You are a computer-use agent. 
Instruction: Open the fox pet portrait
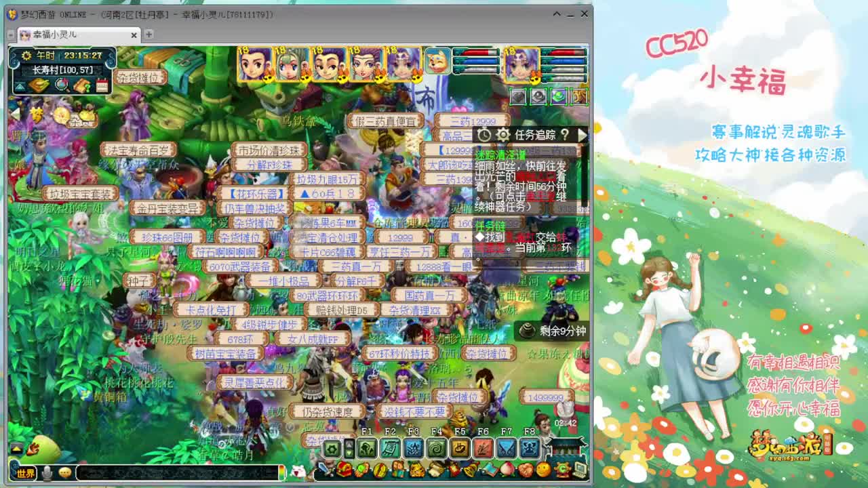point(438,61)
